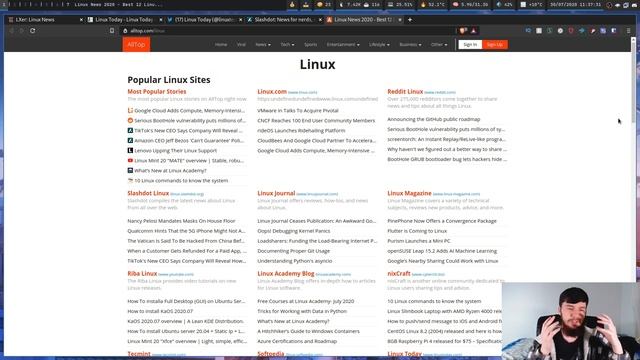Screen dimensions: 640x360
Task: Open 'Understanding Python's asyncio' article
Action: point(295,261)
